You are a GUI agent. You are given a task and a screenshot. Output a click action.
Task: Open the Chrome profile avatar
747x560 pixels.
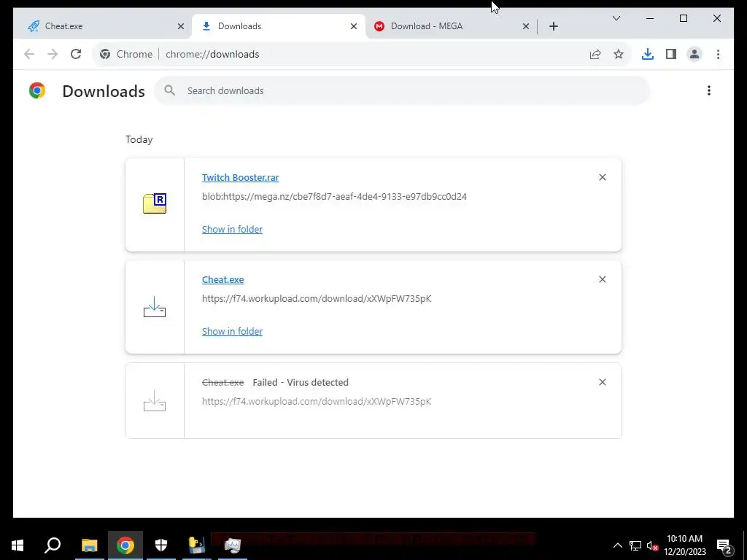[694, 54]
